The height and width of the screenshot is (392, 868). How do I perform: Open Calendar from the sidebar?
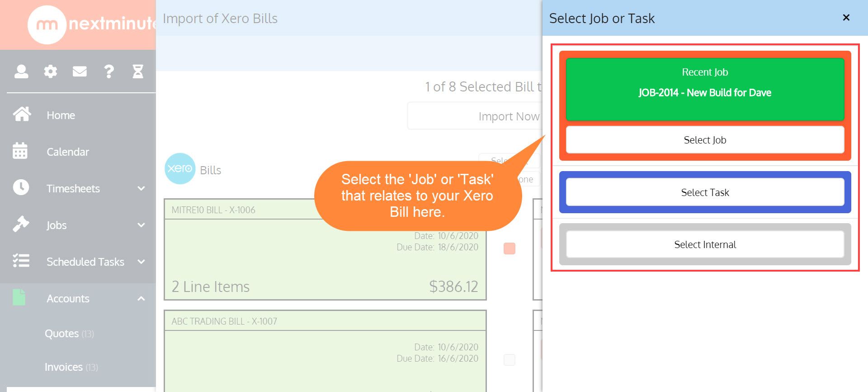(x=68, y=152)
